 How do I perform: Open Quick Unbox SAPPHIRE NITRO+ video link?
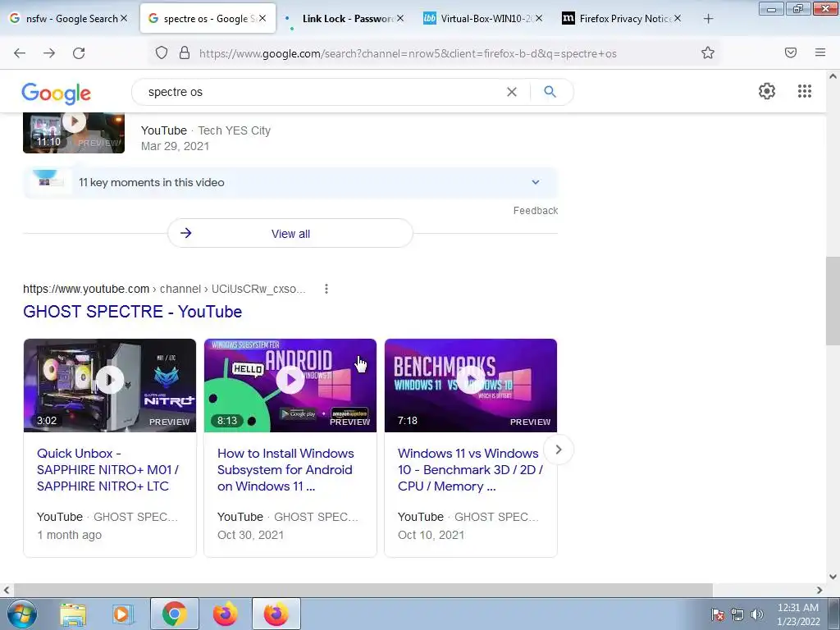pos(107,470)
